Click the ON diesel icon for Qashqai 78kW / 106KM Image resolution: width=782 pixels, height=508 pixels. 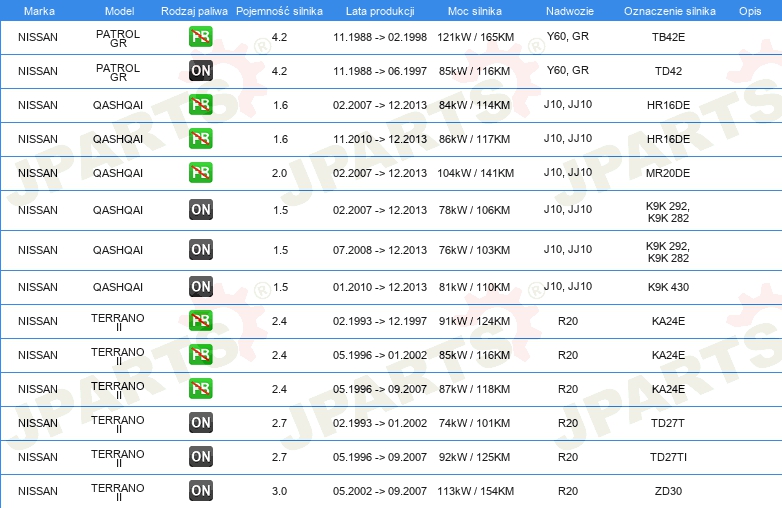coord(200,209)
